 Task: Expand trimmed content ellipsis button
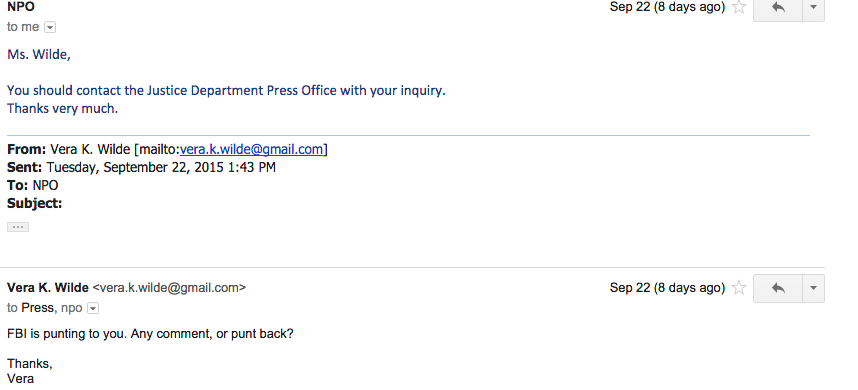pos(18,227)
